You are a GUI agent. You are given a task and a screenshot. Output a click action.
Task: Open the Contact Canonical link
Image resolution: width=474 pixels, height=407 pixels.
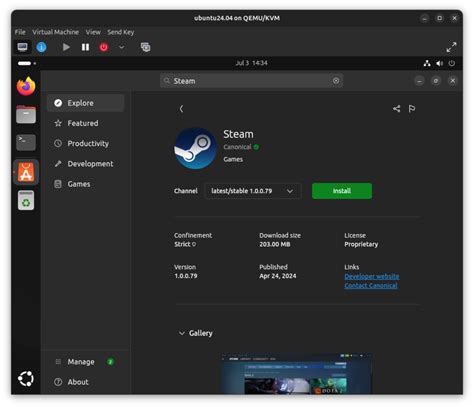[x=371, y=286]
